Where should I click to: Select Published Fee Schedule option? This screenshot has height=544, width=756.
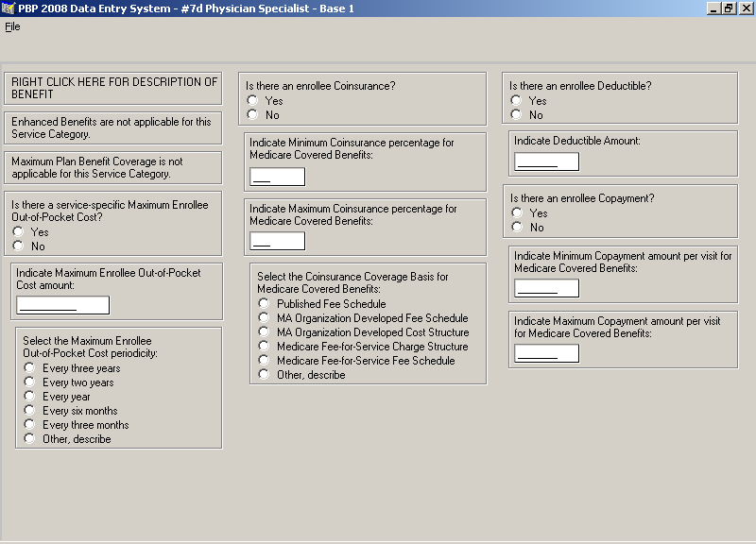(x=264, y=303)
